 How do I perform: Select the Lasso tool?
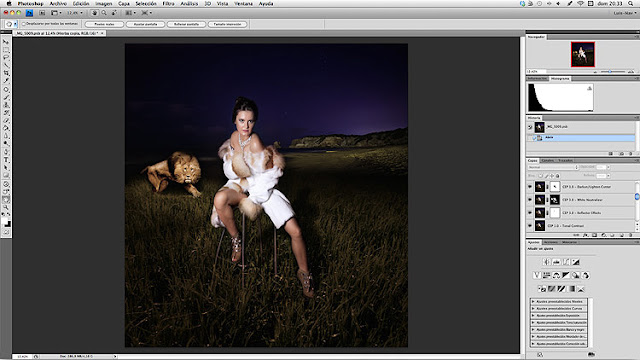6,57
